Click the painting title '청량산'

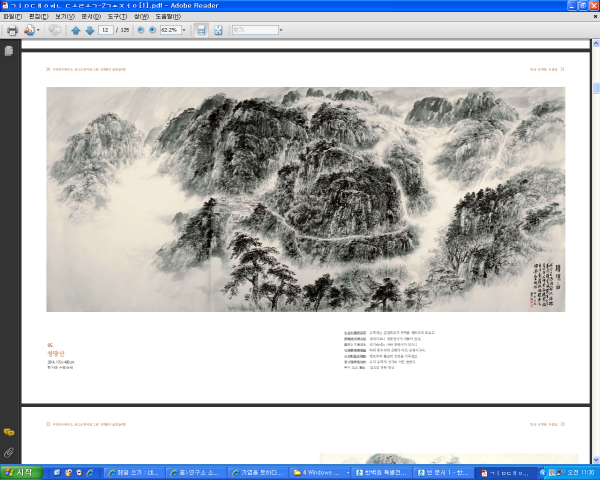pos(56,353)
